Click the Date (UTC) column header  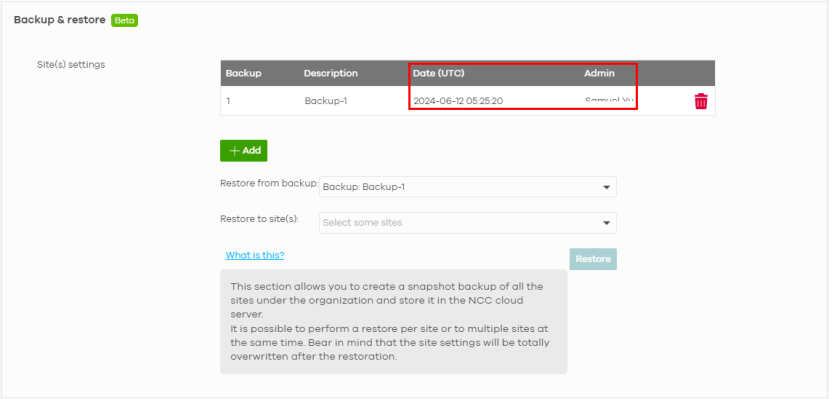click(x=439, y=73)
